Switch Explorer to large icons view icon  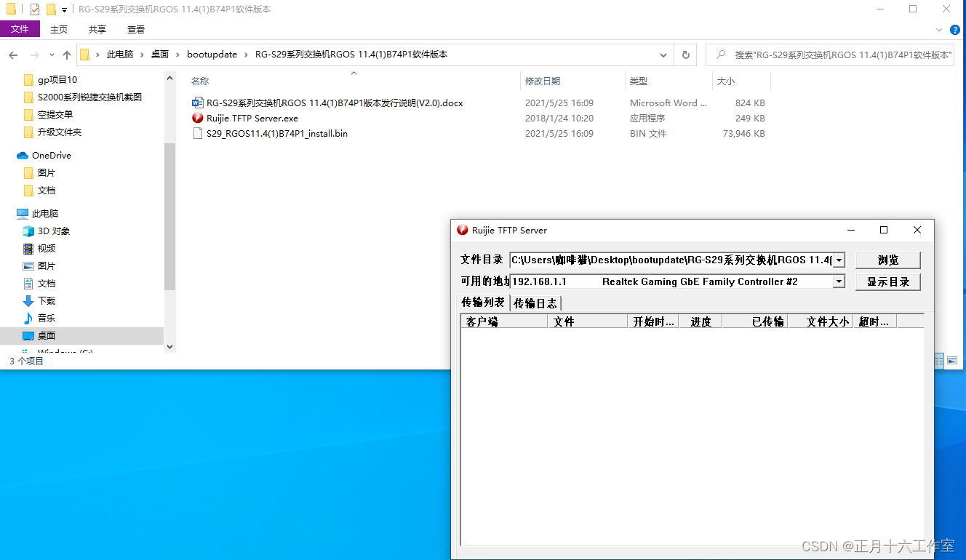coord(952,360)
